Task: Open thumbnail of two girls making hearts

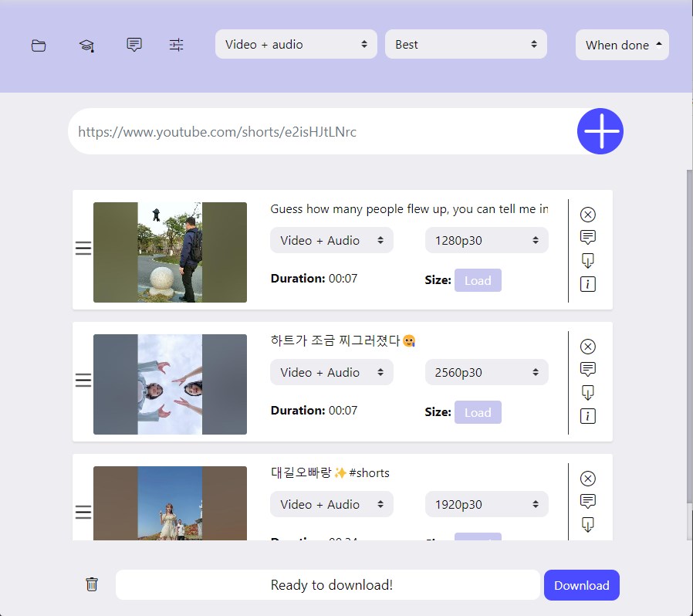Action: [x=170, y=384]
